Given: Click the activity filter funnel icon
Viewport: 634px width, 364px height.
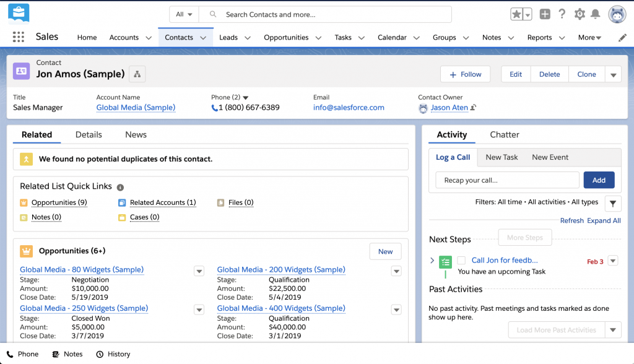Looking at the screenshot, I should coord(613,204).
